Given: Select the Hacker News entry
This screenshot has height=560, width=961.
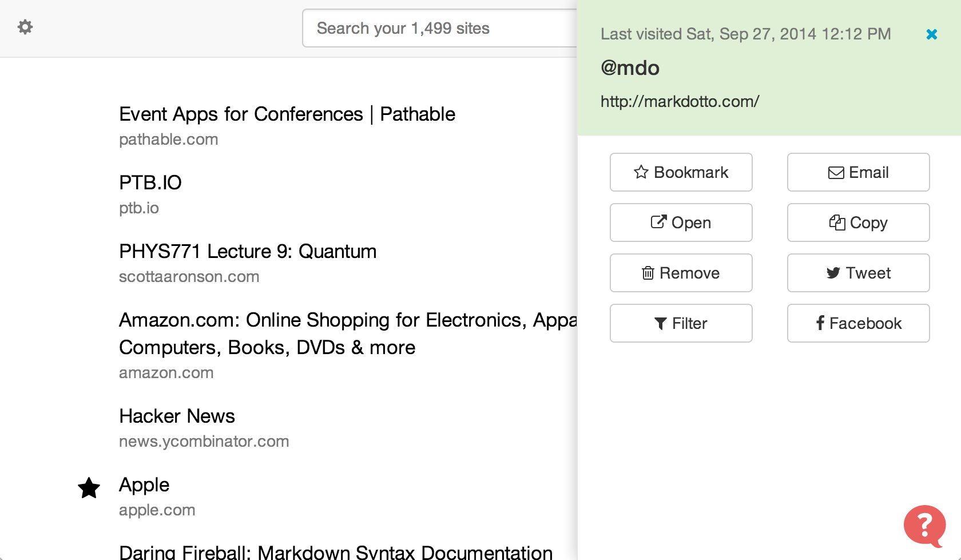Looking at the screenshot, I should tap(177, 416).
